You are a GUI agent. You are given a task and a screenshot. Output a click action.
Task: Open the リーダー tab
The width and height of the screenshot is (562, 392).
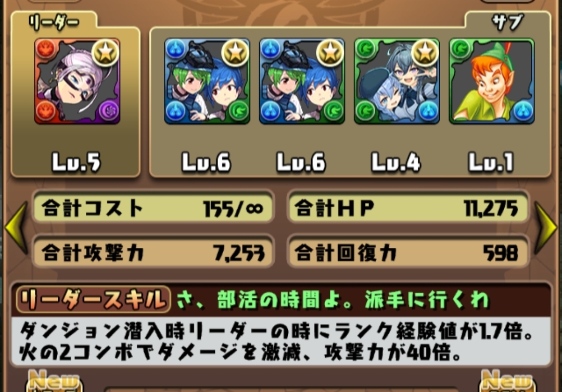(54, 22)
